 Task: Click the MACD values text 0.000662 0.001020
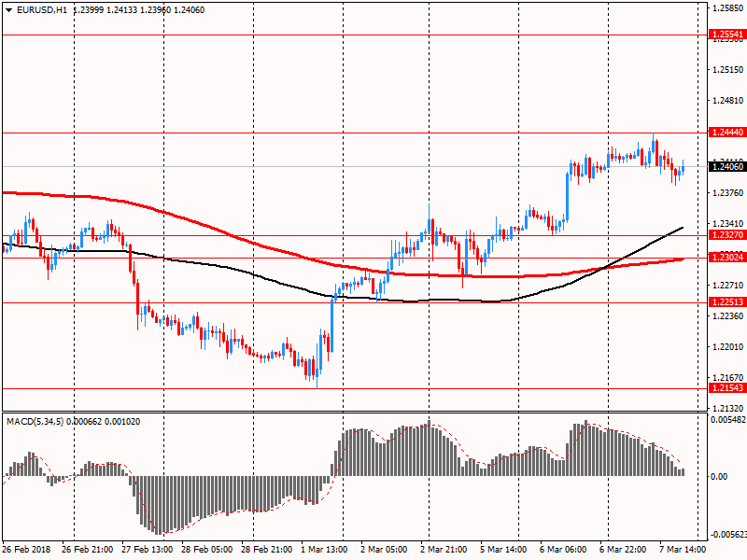[104, 422]
